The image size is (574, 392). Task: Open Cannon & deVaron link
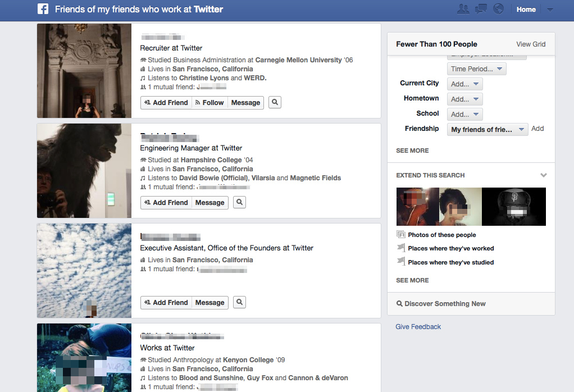[318, 378]
